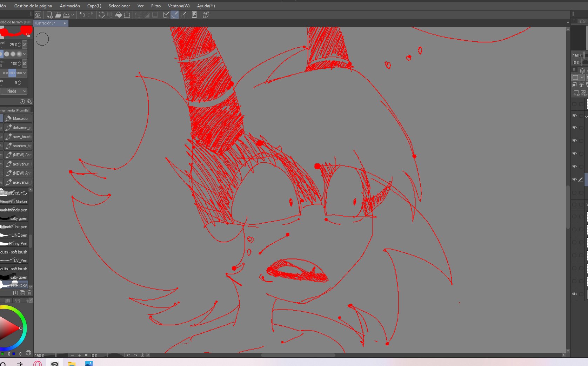588x366 pixels.
Task: Click the Fill bucket icon in toolbar
Action: [119, 15]
